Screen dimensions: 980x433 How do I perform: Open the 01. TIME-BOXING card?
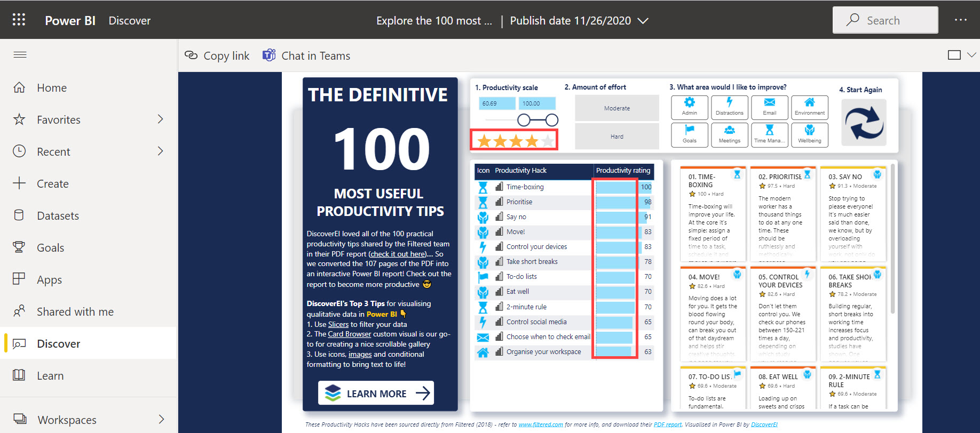tap(712, 213)
